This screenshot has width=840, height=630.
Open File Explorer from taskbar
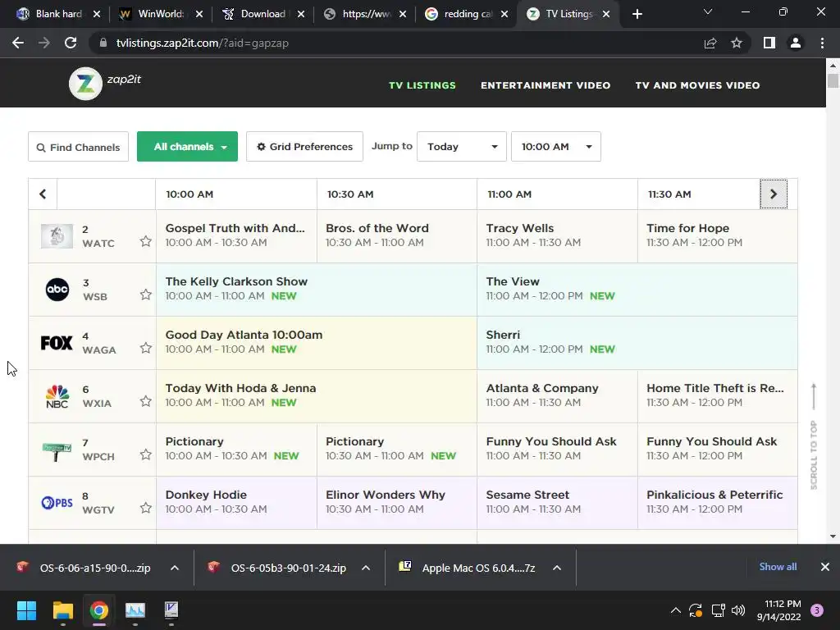tap(62, 610)
